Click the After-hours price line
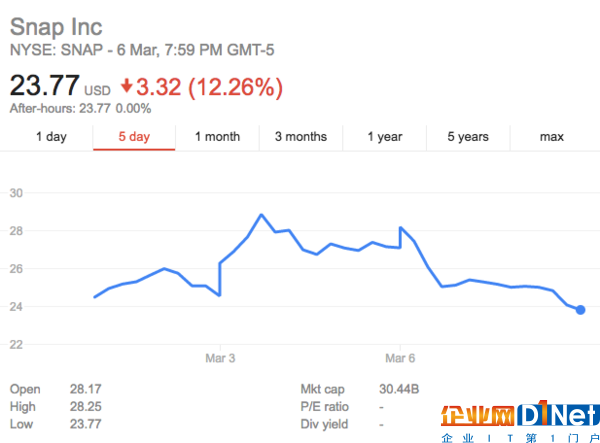Viewport: 600px width, 443px height. pos(80,109)
